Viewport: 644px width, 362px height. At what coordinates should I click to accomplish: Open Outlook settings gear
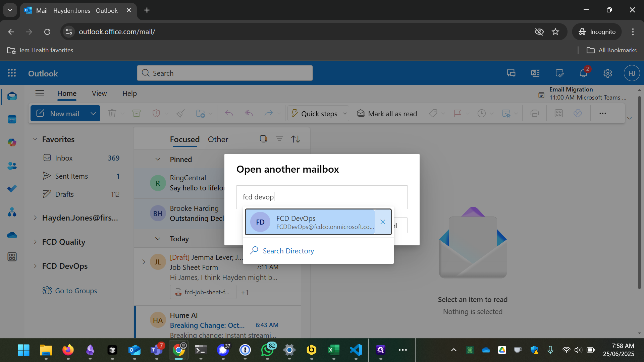click(608, 73)
